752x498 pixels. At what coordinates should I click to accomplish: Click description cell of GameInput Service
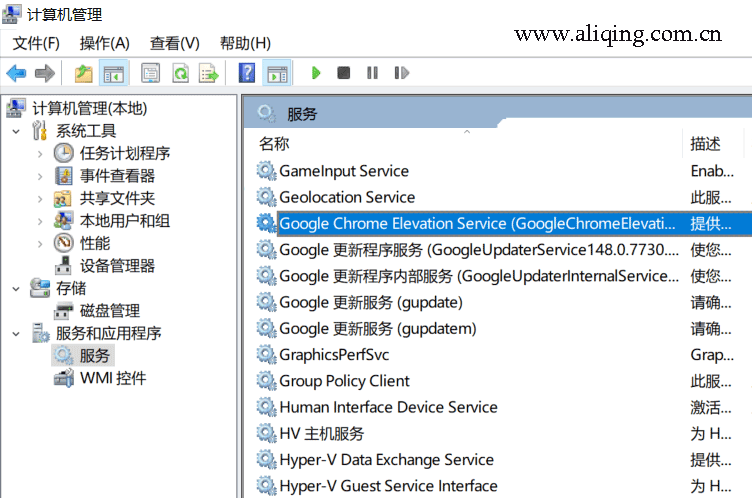coord(712,171)
